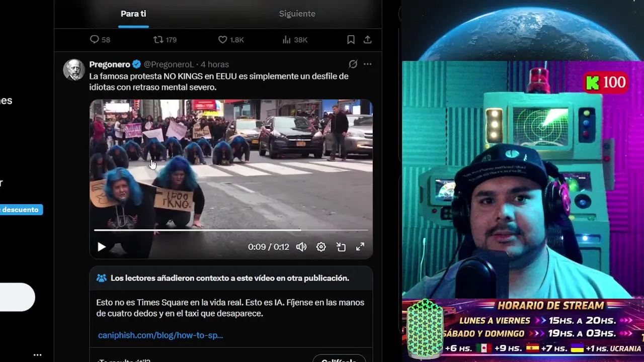Toggle picture-in-picture mode for video
Image resolution: width=644 pixels, height=362 pixels.
pyautogui.click(x=341, y=247)
